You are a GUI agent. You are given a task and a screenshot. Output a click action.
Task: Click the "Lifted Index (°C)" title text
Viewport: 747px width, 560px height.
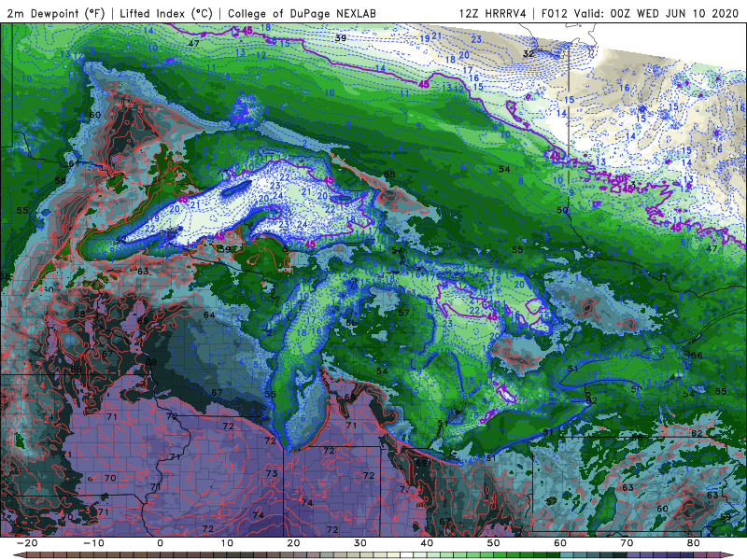166,13
